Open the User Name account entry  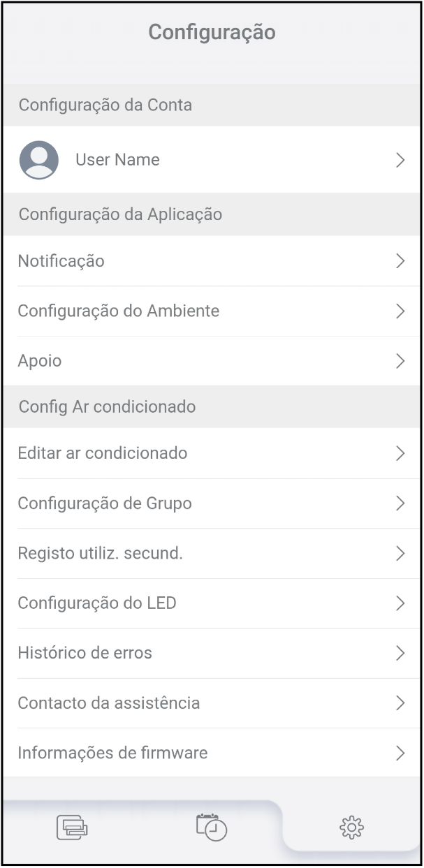pos(117,160)
